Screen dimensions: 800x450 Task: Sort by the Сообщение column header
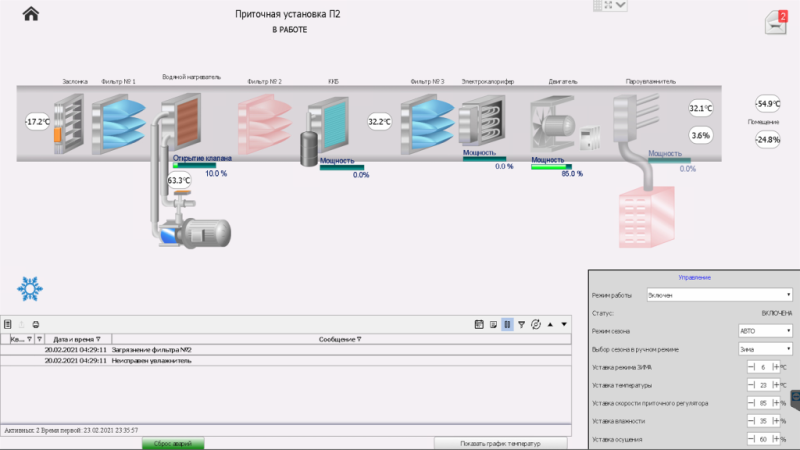[x=340, y=339]
